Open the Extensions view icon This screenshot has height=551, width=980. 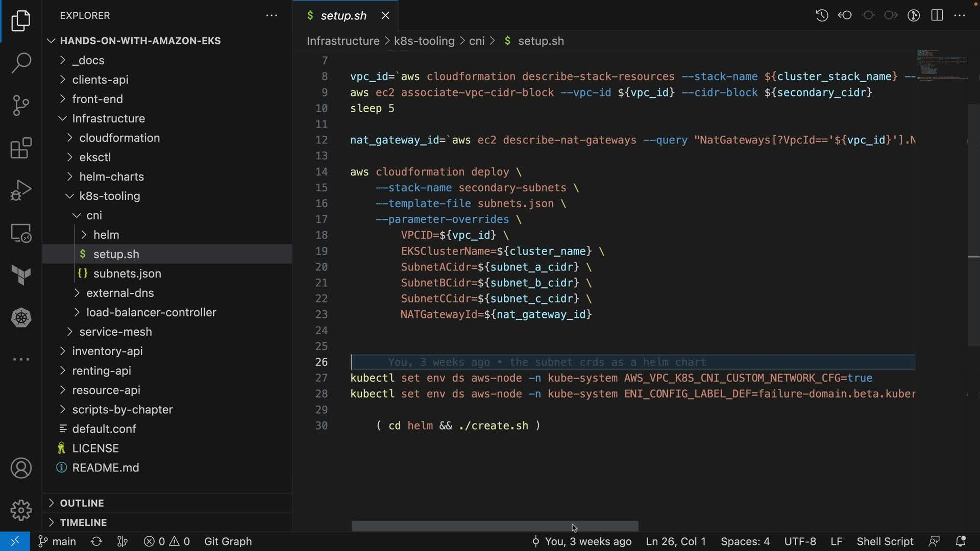pyautogui.click(x=21, y=148)
